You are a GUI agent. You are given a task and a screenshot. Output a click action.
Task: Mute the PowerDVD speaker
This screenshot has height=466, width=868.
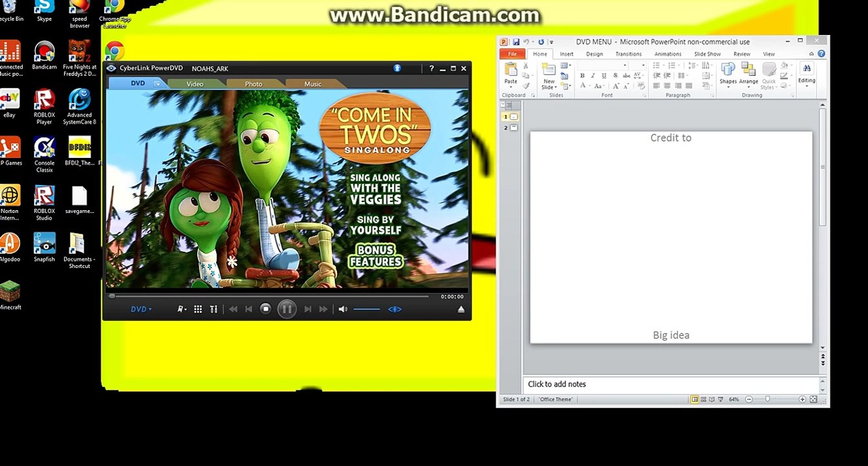click(343, 309)
